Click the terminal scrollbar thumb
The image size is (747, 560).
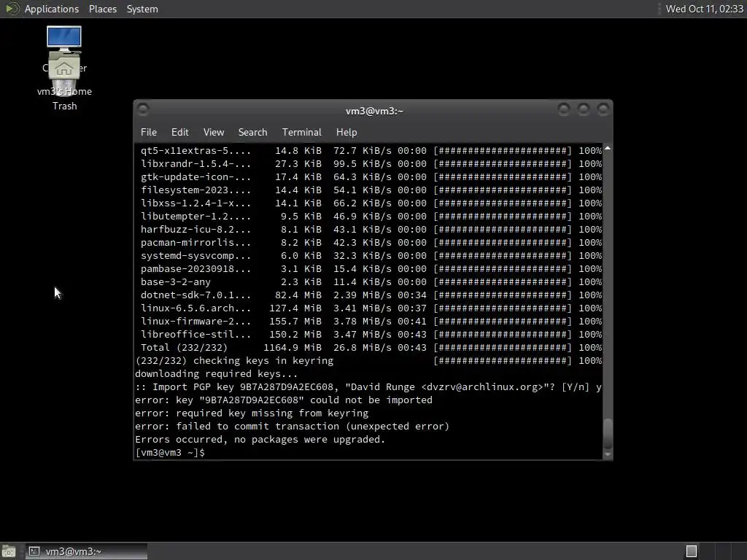[608, 433]
